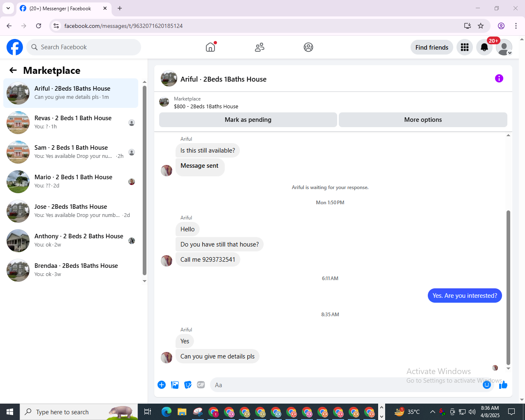Open the Friends icon in top navigation
The width and height of the screenshot is (525, 420).
(260, 47)
